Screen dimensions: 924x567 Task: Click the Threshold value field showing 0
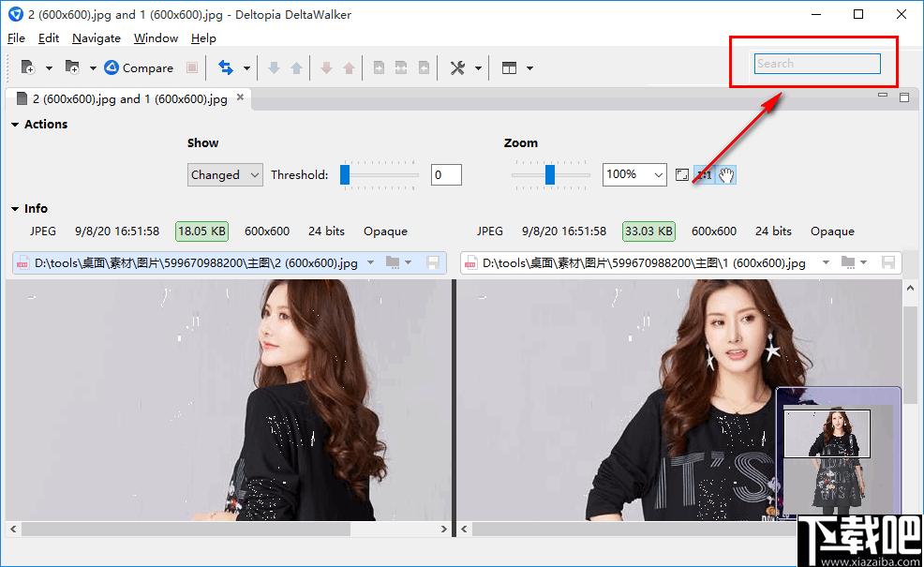point(446,175)
